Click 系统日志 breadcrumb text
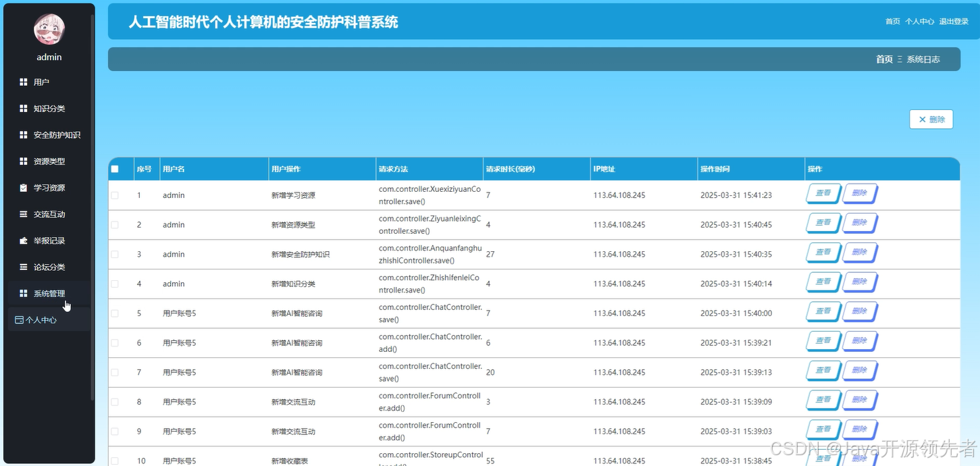980x466 pixels. (923, 59)
